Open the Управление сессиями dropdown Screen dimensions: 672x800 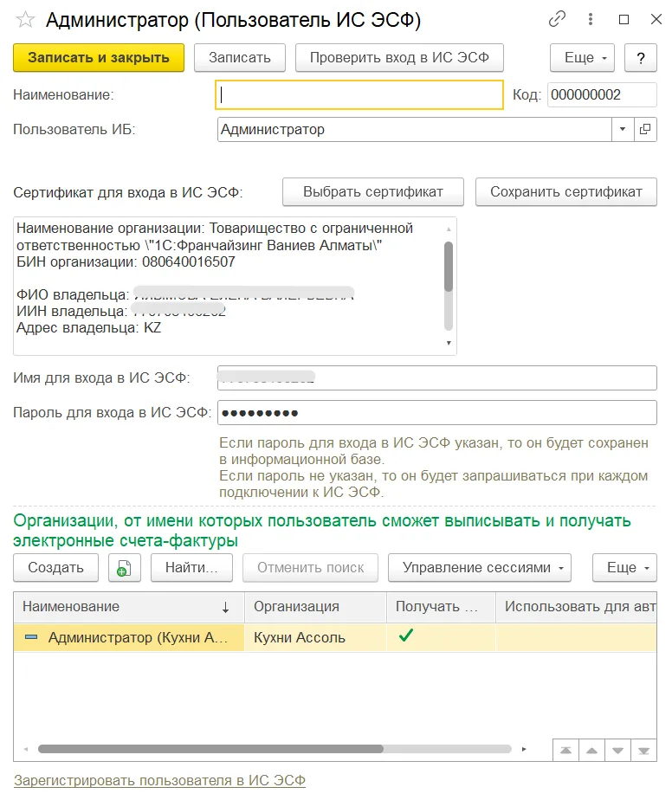(480, 568)
